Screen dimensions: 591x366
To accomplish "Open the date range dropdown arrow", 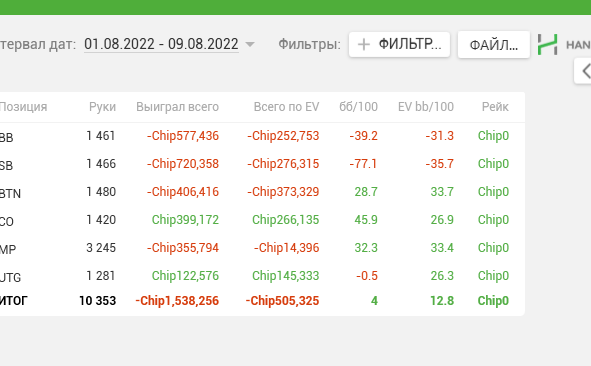I will (250, 44).
